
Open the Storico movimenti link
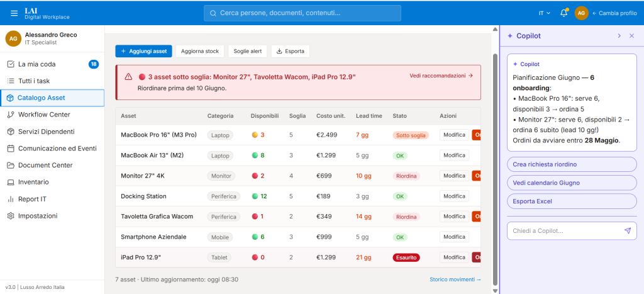(x=455, y=280)
